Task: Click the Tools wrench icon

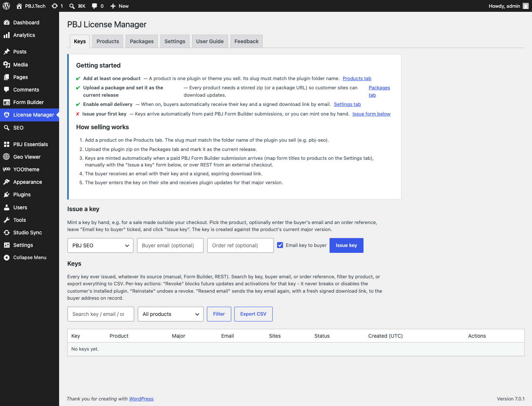Action: [x=7, y=220]
